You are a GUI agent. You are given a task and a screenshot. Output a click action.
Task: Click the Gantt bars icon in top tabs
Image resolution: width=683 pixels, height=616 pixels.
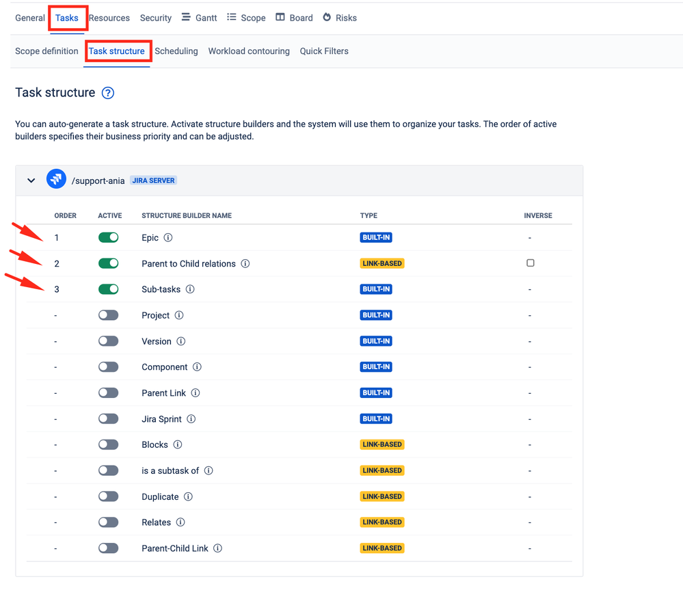pyautogui.click(x=186, y=17)
